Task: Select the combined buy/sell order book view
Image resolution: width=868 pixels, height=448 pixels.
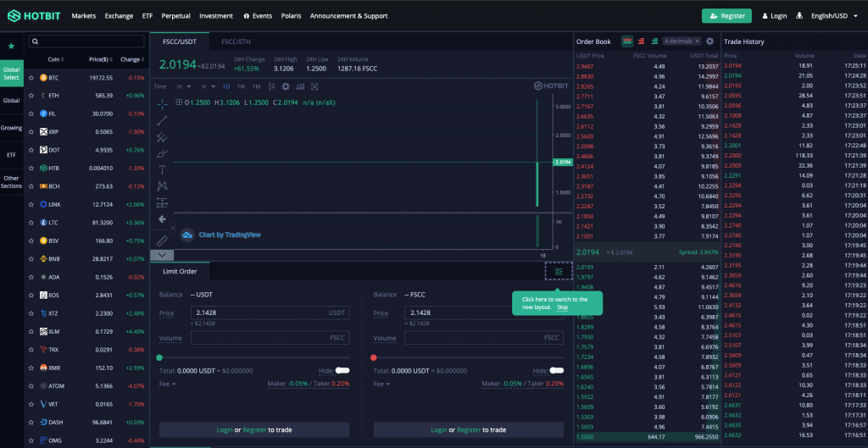Action: click(x=627, y=41)
